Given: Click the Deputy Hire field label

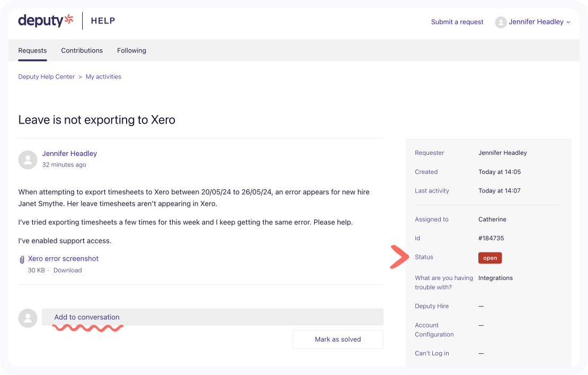Looking at the screenshot, I should pos(432,306).
